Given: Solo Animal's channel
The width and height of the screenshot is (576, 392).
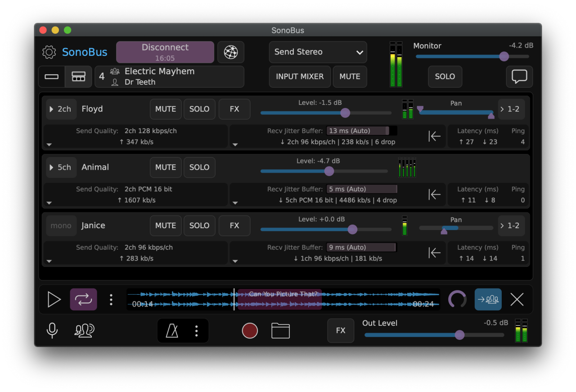Looking at the screenshot, I should (x=199, y=167).
